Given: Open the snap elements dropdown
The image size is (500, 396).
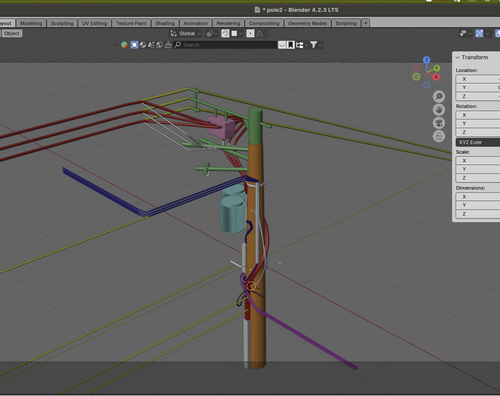Looking at the screenshot, I should 236,33.
